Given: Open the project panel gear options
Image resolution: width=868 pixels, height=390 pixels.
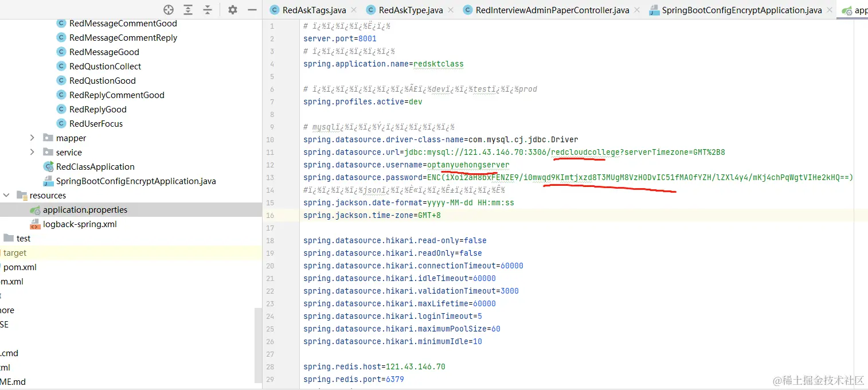Looking at the screenshot, I should point(232,10).
